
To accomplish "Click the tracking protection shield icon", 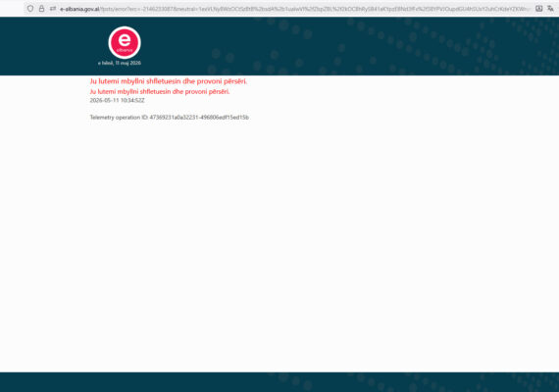I will click(x=30, y=9).
